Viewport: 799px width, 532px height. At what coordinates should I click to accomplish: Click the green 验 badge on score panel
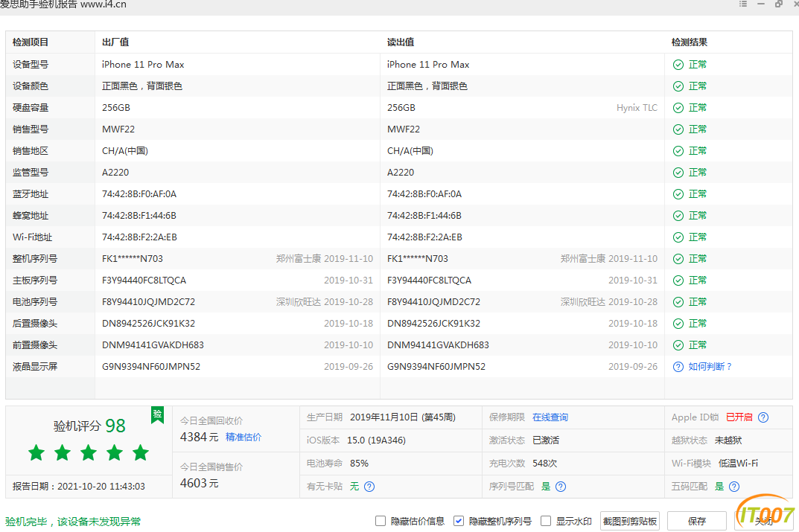[x=157, y=414]
